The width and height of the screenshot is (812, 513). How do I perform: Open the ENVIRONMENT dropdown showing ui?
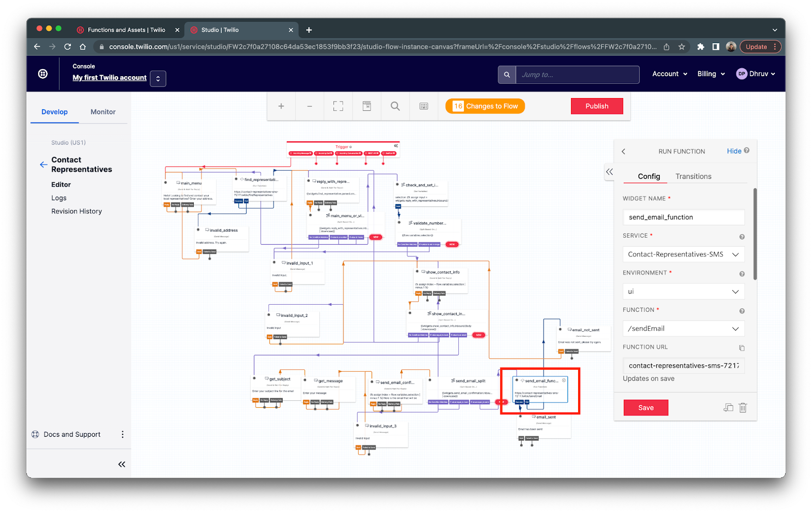click(x=684, y=292)
